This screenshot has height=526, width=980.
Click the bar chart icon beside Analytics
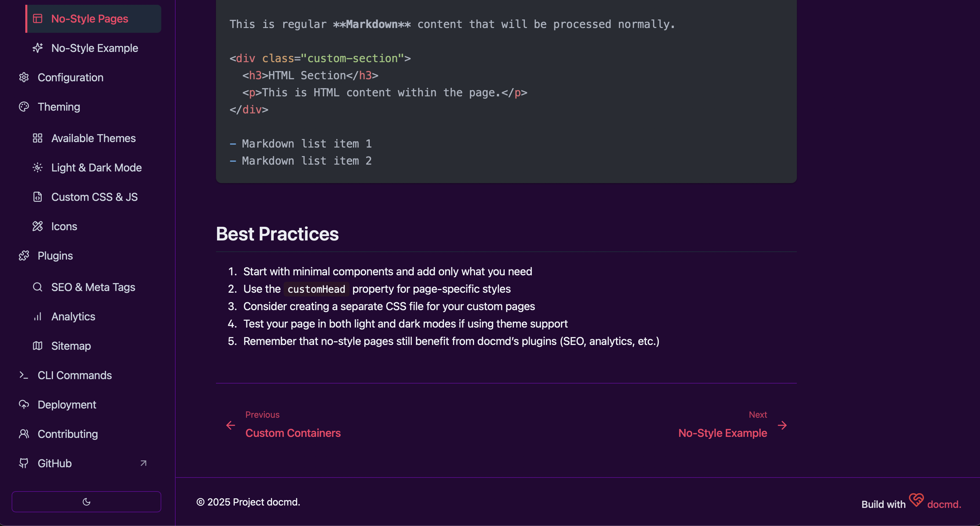tap(38, 316)
